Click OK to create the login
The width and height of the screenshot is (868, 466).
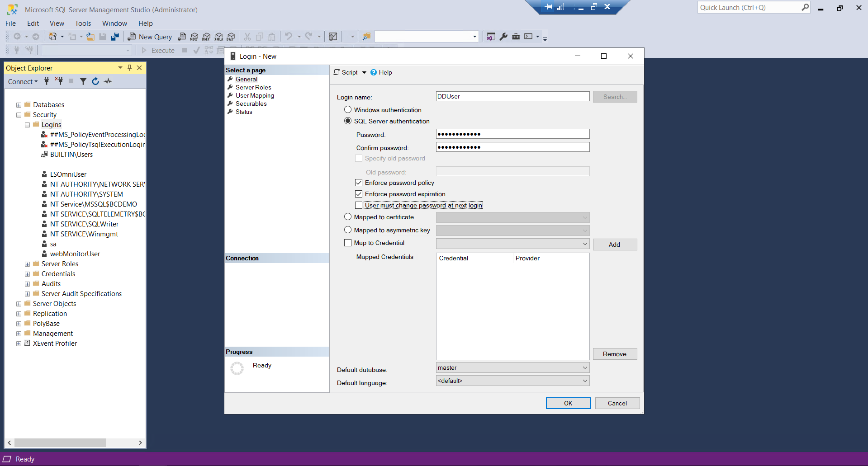568,403
